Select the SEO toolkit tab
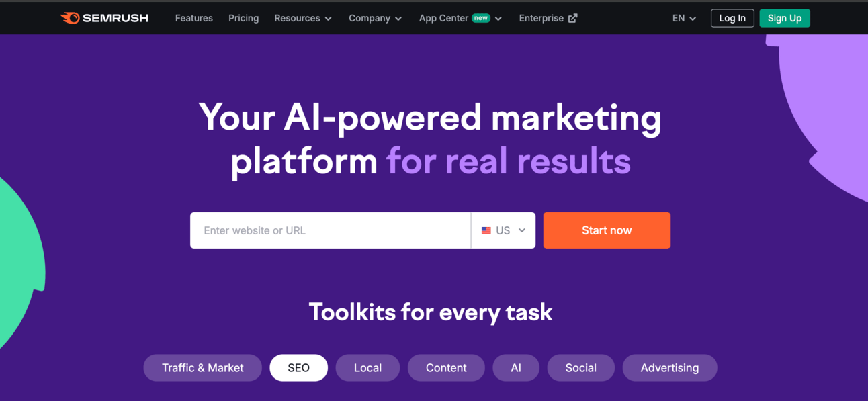 coord(299,368)
